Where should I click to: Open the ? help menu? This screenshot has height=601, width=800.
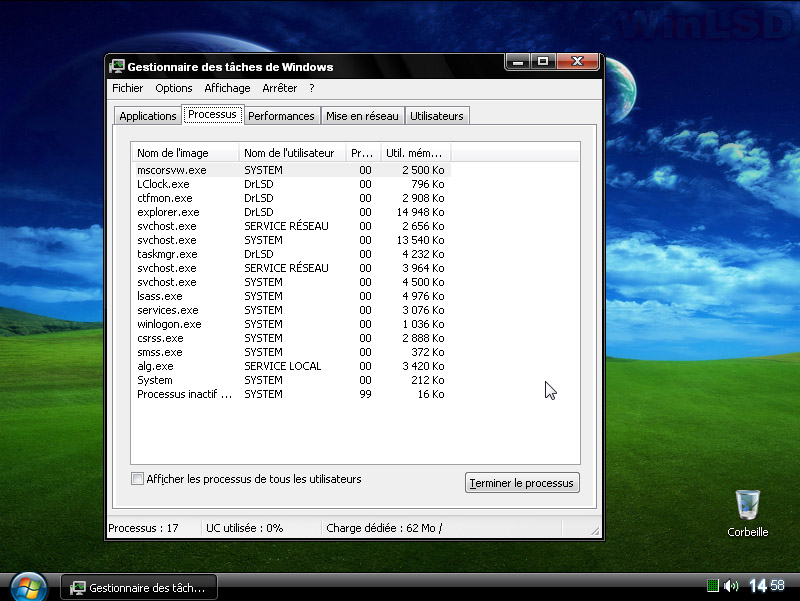click(312, 88)
